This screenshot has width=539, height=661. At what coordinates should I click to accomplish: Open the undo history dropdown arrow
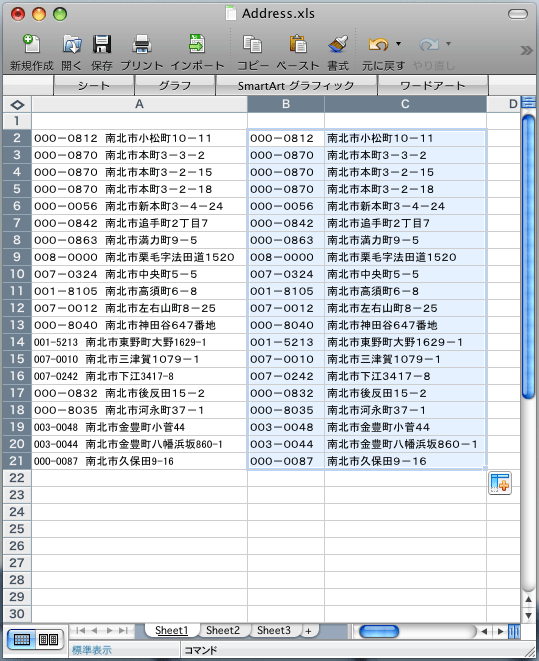(398, 43)
